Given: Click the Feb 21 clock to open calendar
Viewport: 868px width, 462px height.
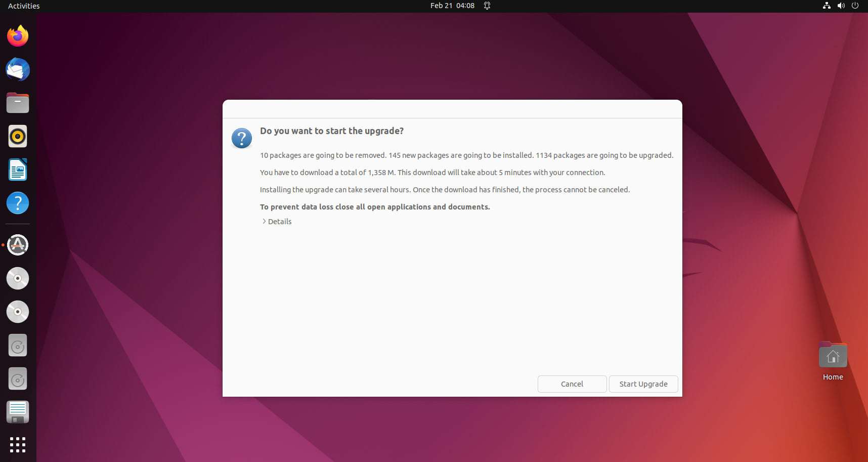Looking at the screenshot, I should pos(452,6).
